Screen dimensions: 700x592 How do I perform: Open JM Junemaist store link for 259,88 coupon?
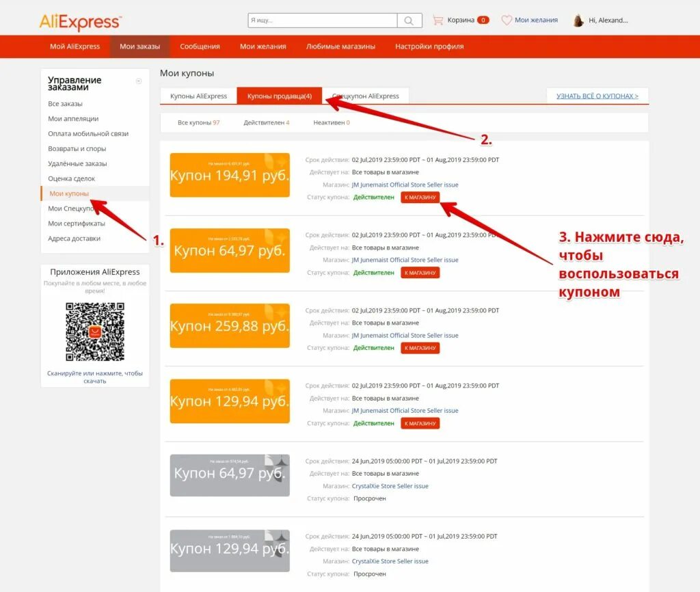click(x=405, y=335)
